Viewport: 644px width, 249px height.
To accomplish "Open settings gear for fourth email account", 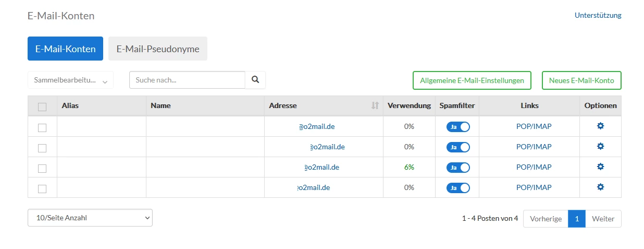I will pos(600,187).
